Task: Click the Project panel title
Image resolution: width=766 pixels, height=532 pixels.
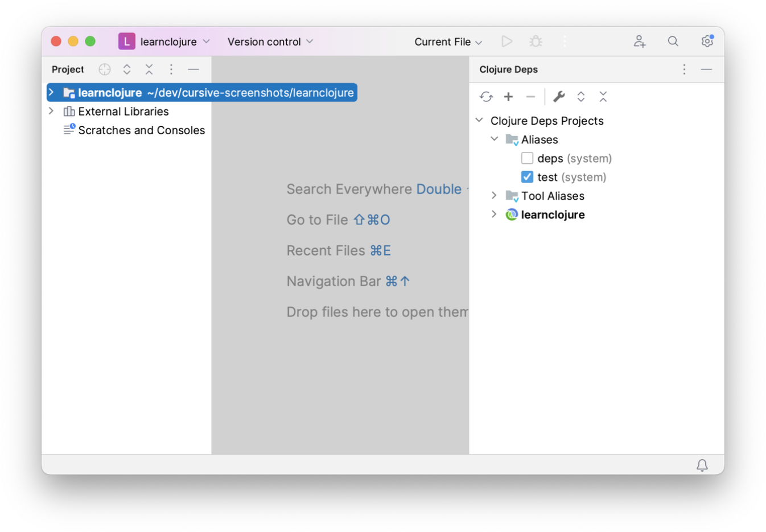Action: point(68,69)
